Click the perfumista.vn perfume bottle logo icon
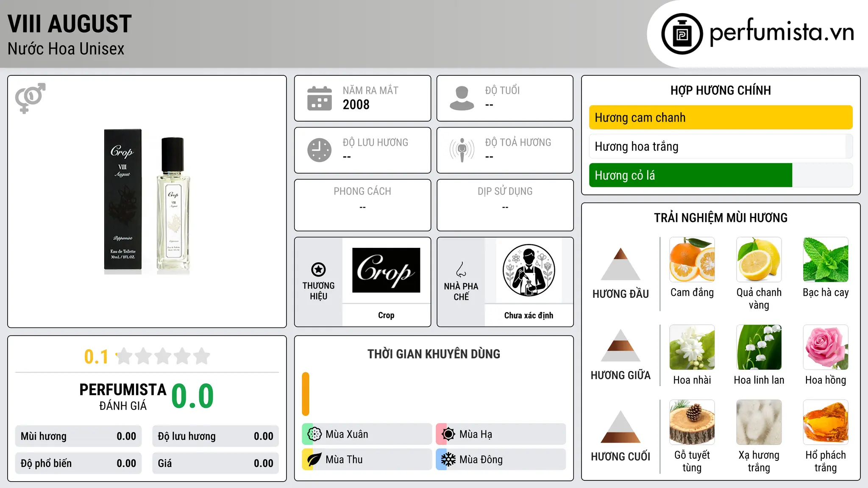 (x=682, y=34)
